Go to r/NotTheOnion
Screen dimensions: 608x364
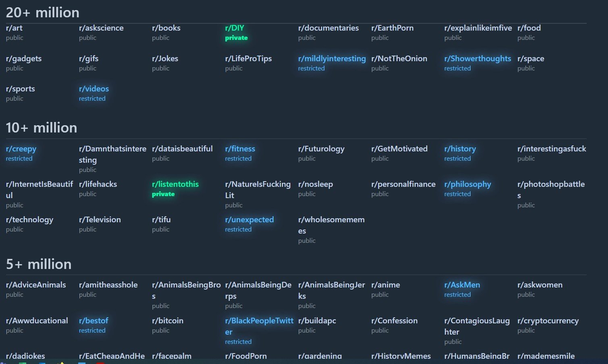399,59
